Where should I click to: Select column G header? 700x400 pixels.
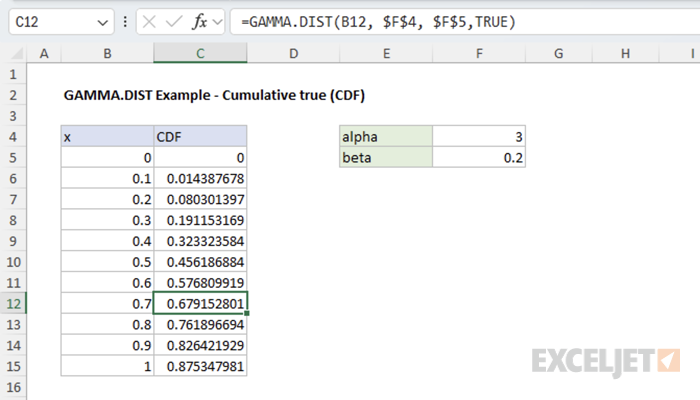click(558, 54)
